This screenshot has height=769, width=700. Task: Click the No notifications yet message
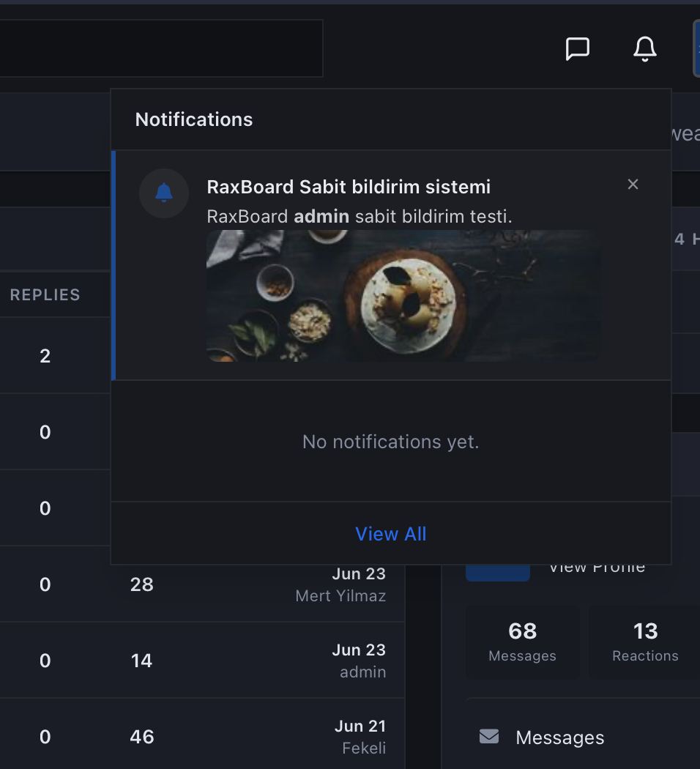point(391,442)
